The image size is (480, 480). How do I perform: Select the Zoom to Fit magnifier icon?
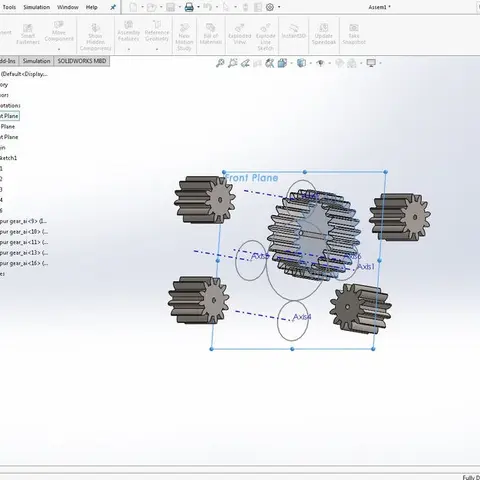(220, 63)
